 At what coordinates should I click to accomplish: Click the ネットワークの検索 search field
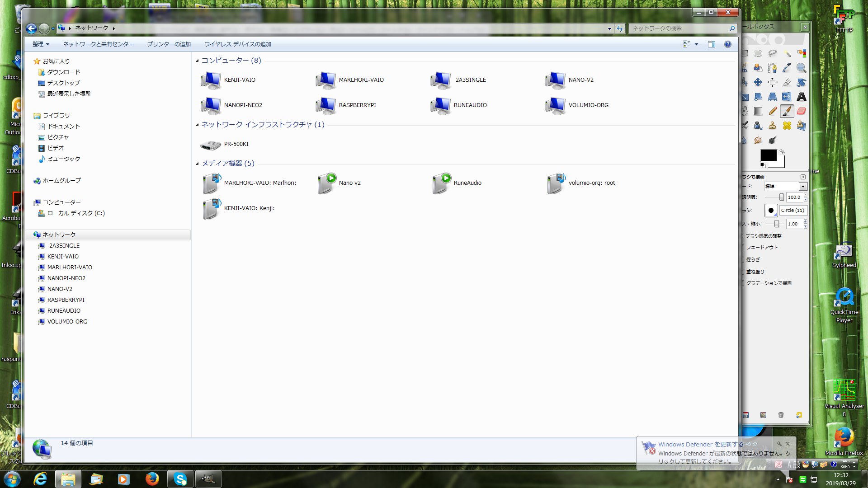(x=678, y=28)
